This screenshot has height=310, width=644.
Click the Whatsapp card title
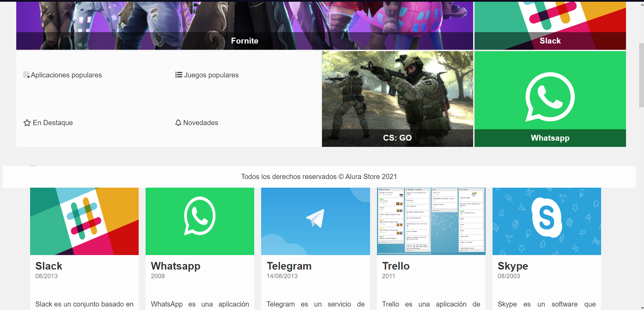tap(176, 266)
